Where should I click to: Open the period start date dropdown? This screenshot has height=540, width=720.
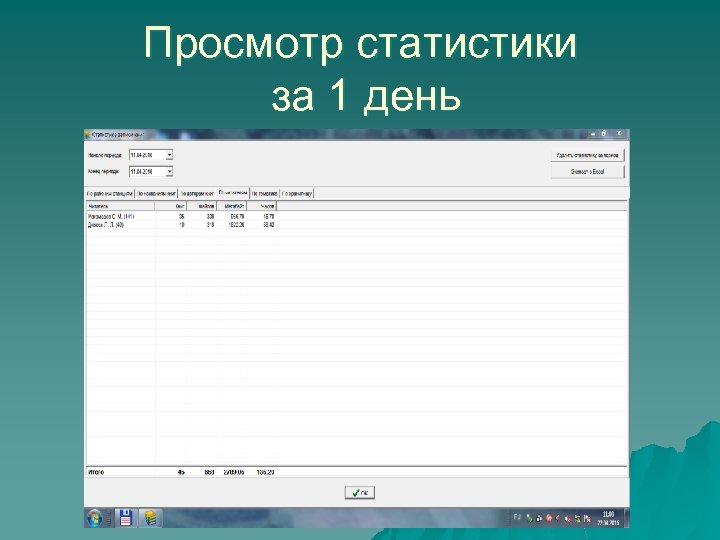coord(169,155)
